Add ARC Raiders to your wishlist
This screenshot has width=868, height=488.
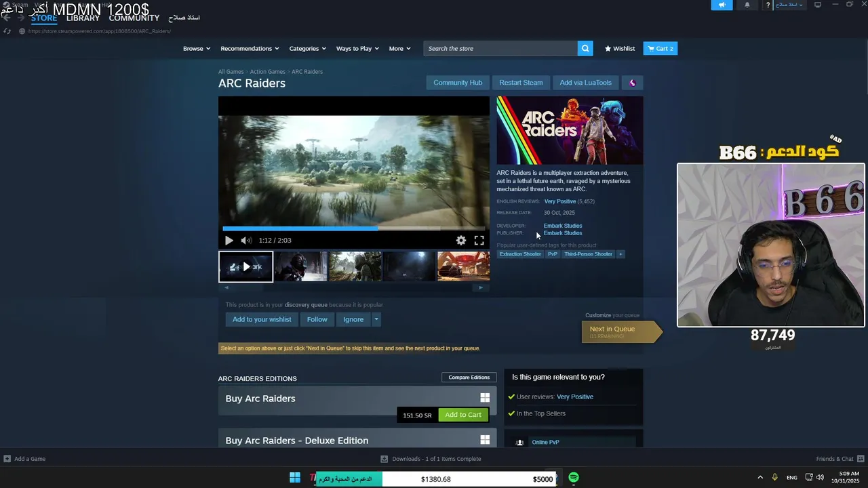point(262,319)
